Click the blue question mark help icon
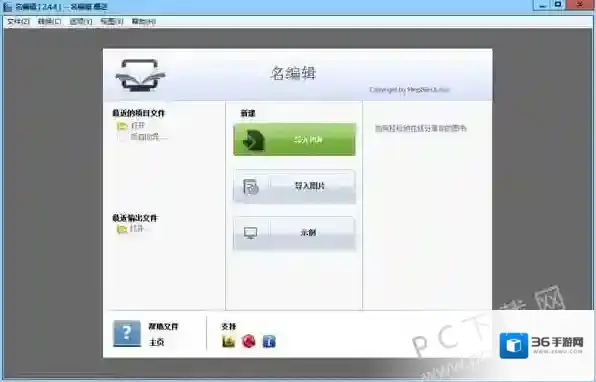Image resolution: width=596 pixels, height=382 pixels. pyautogui.click(x=127, y=333)
